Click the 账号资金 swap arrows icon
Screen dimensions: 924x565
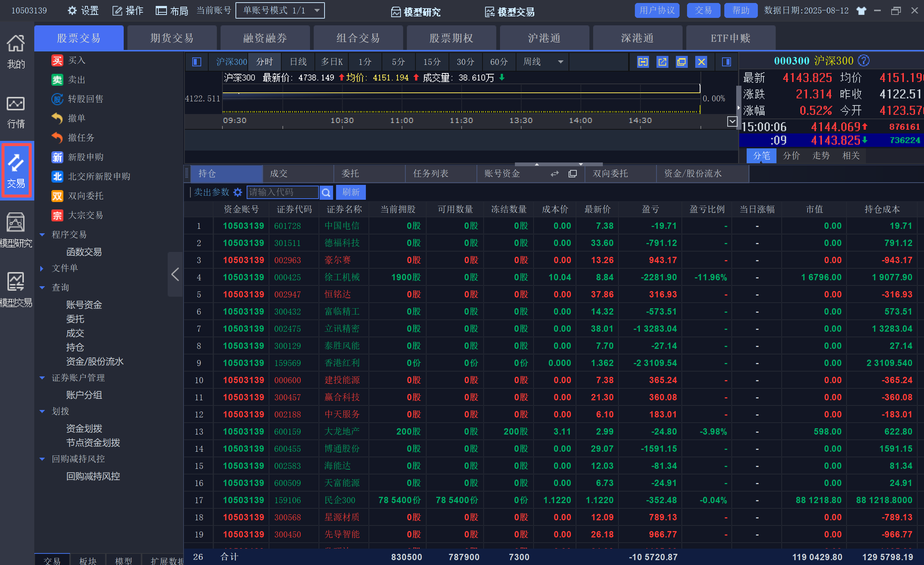coord(555,174)
